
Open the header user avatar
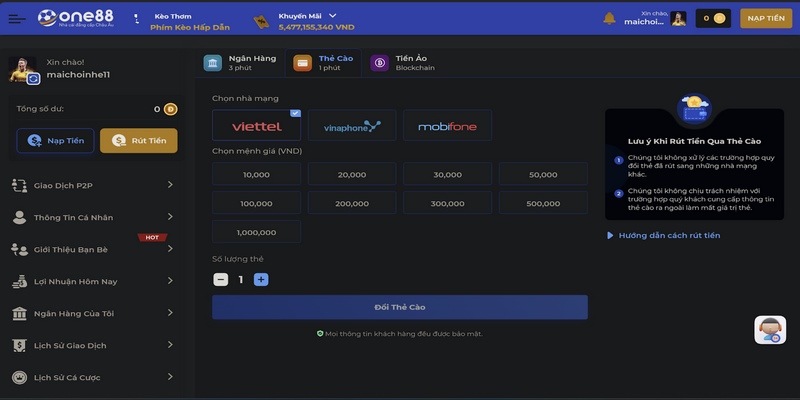point(678,18)
